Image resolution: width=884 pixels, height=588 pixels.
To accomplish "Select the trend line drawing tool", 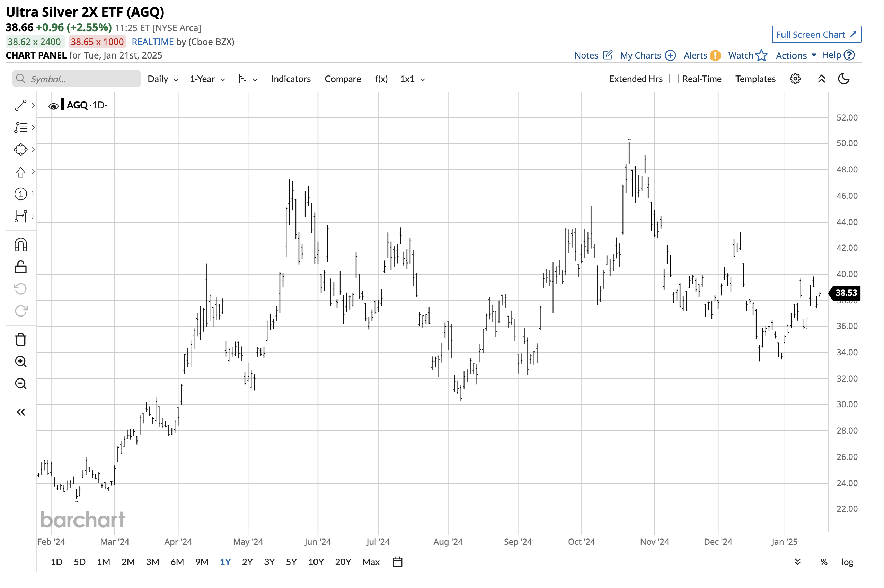I will (x=21, y=105).
